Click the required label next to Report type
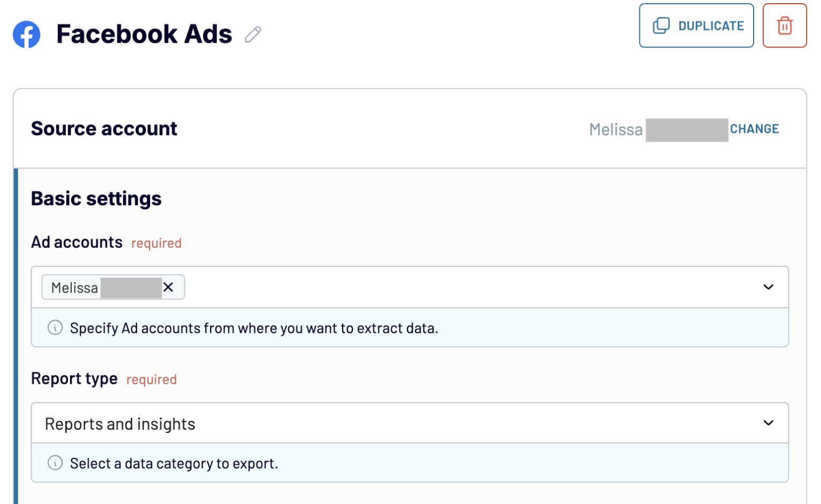The width and height of the screenshot is (821, 504). click(x=151, y=379)
